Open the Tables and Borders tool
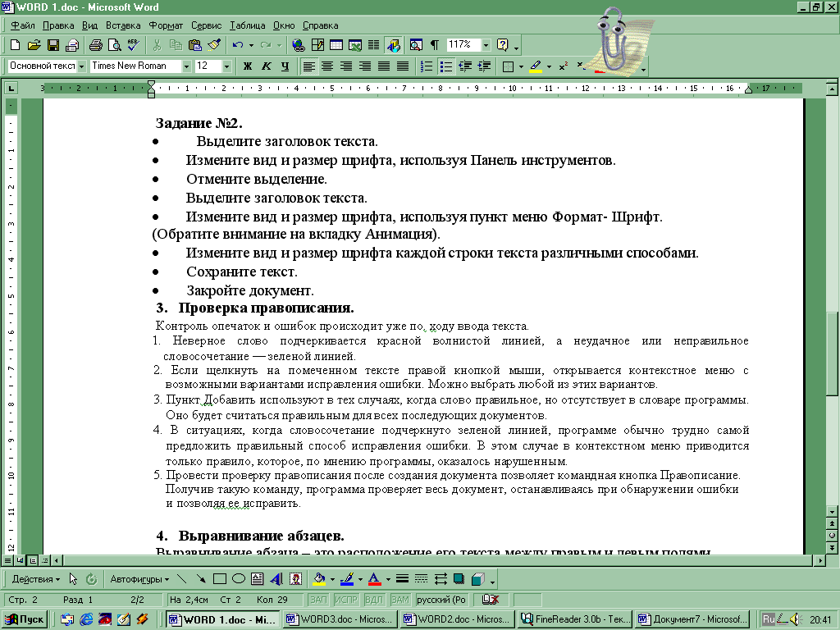The image size is (840, 630). pos(317,45)
